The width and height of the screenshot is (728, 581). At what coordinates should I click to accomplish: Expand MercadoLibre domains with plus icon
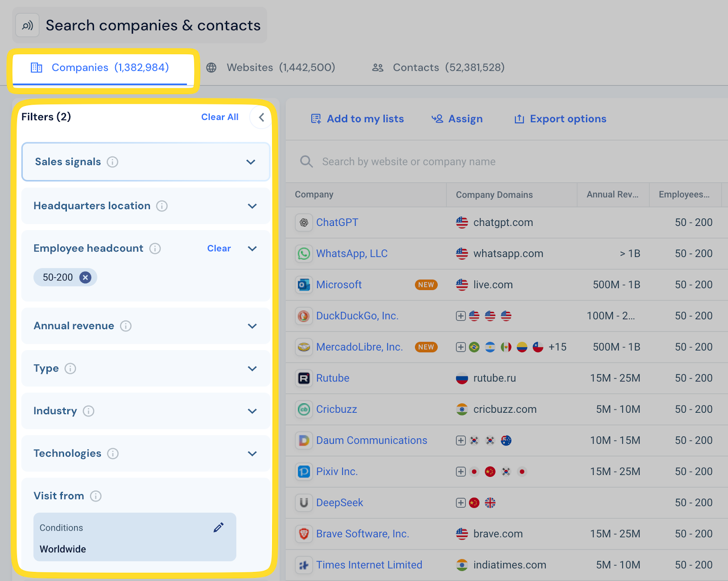point(461,347)
